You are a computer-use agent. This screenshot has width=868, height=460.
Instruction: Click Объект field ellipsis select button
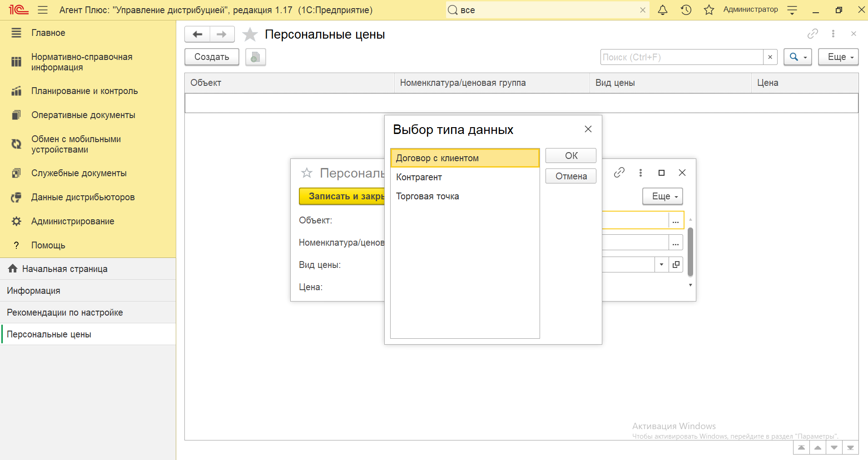[675, 221]
